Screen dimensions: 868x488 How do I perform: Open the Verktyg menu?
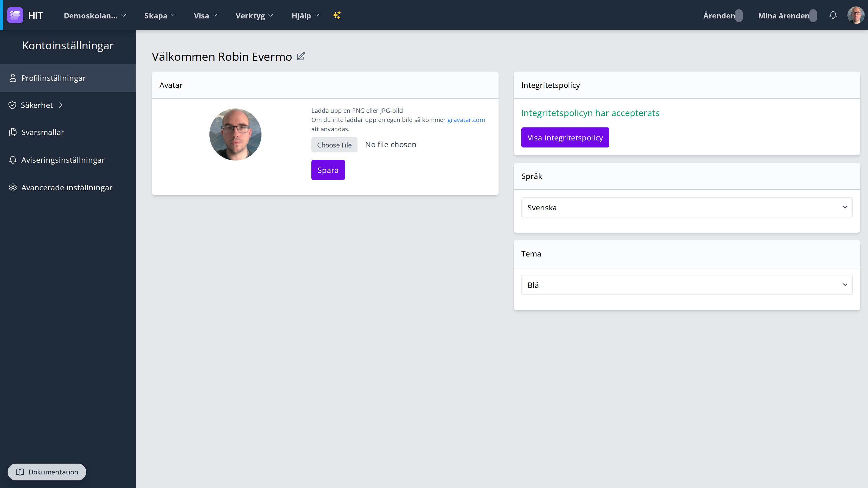tap(254, 15)
